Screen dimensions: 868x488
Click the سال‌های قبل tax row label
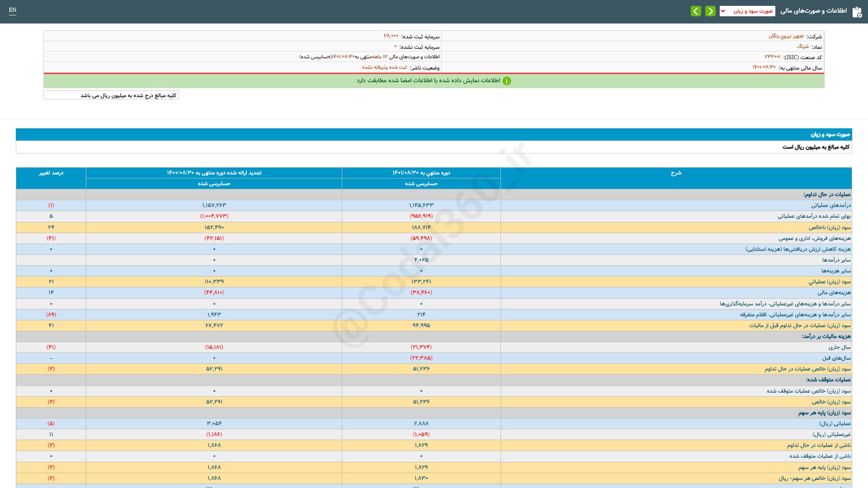coord(836,358)
